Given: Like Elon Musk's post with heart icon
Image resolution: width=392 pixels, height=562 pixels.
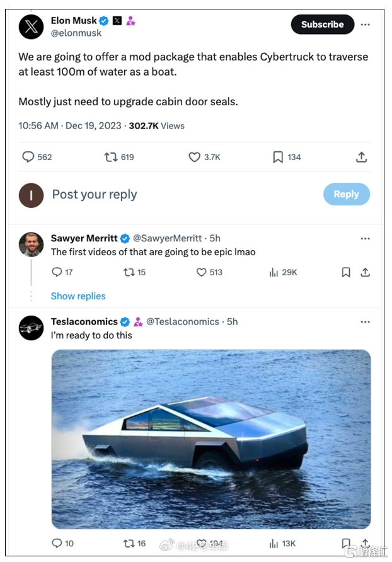Looking at the screenshot, I should pyautogui.click(x=195, y=157).
